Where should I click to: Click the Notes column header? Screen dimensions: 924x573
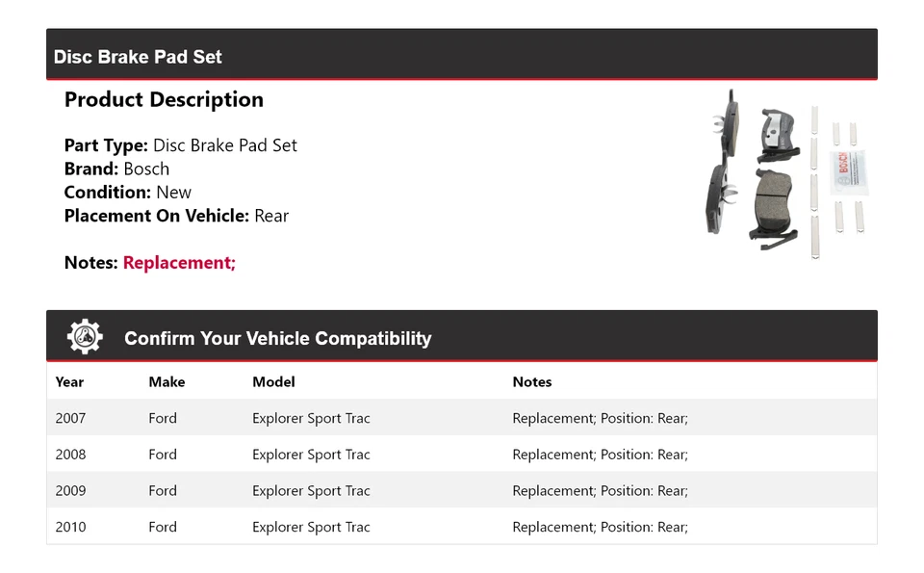532,381
